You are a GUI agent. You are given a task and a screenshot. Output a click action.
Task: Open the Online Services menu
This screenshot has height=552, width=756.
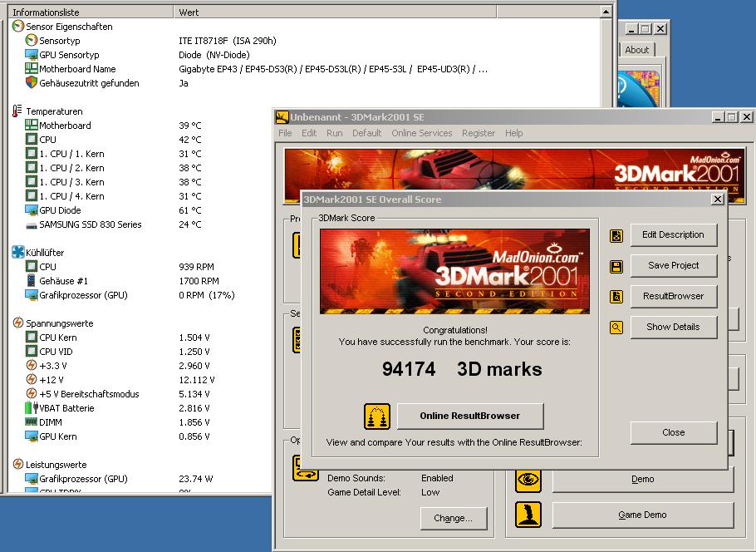point(422,133)
